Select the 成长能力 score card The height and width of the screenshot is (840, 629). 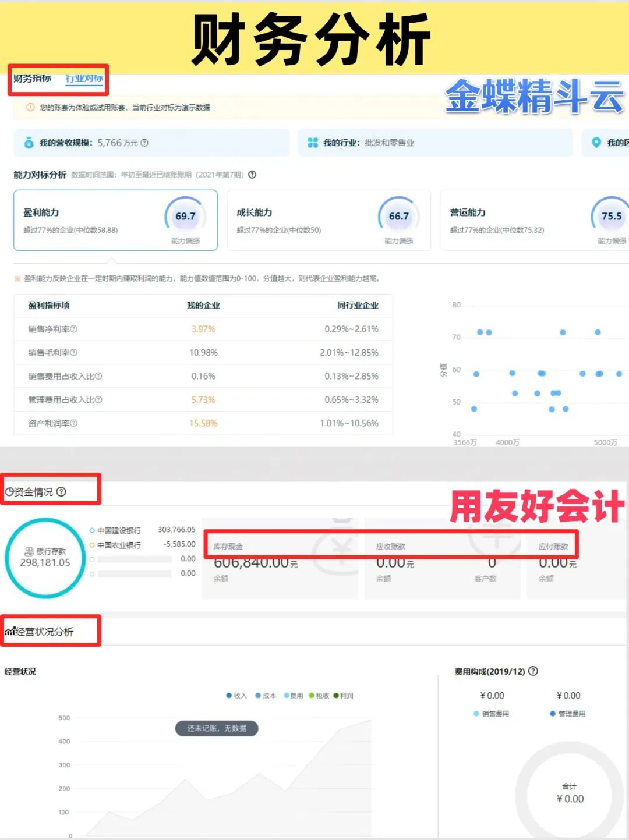click(328, 221)
